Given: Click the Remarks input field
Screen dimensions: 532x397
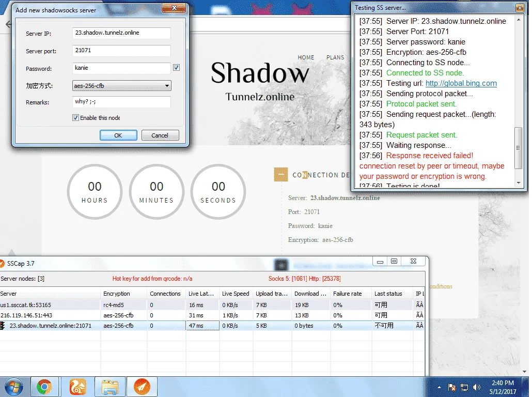Looking at the screenshot, I should 121,101.
